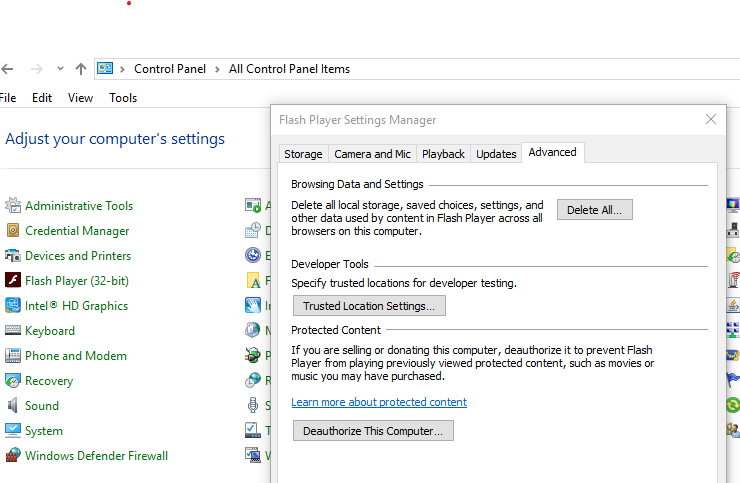Open the Credential Manager icon
This screenshot has width=740, height=483.
coord(13,231)
